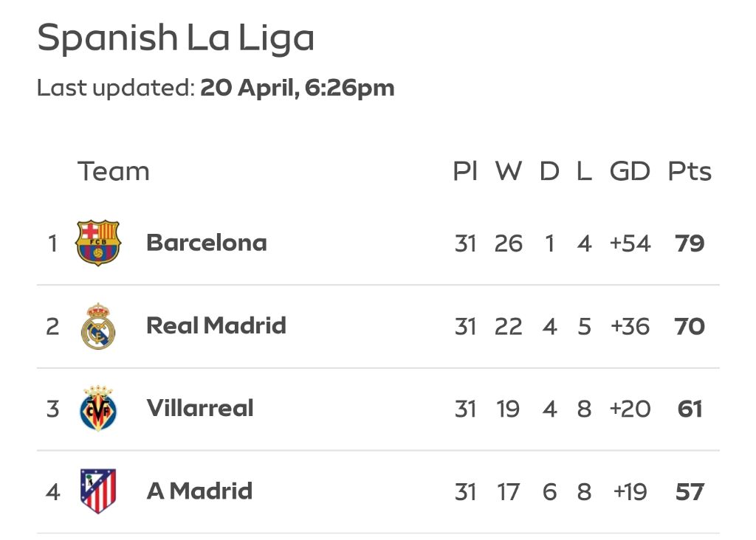Open the Barcelona team link
This screenshot has width=756, height=540.
pyautogui.click(x=207, y=243)
